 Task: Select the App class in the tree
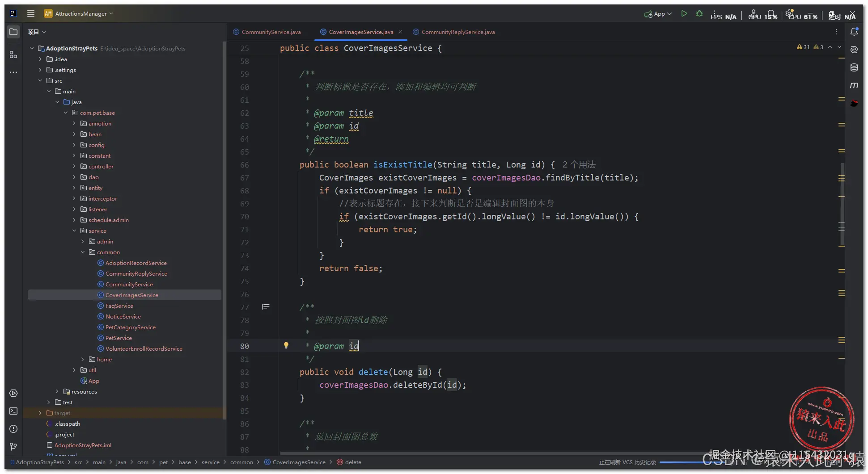point(90,381)
